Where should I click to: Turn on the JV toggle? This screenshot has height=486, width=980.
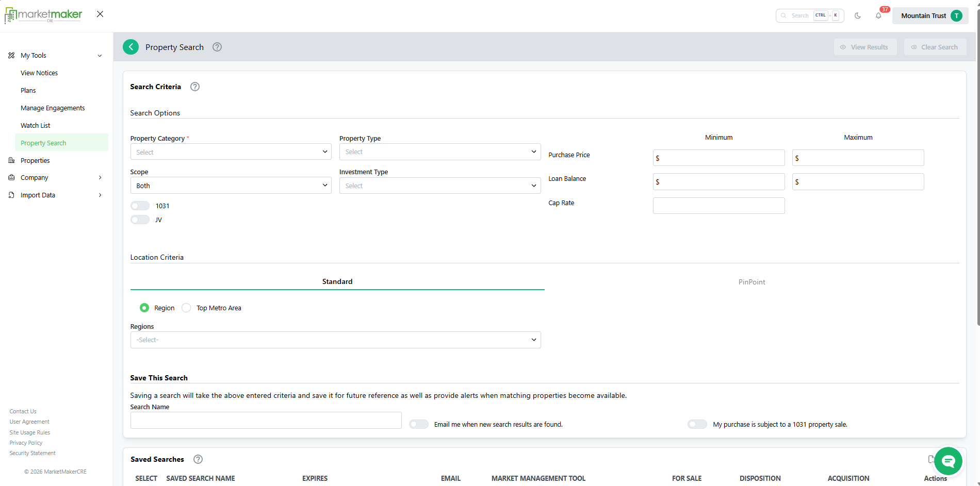[x=140, y=220]
